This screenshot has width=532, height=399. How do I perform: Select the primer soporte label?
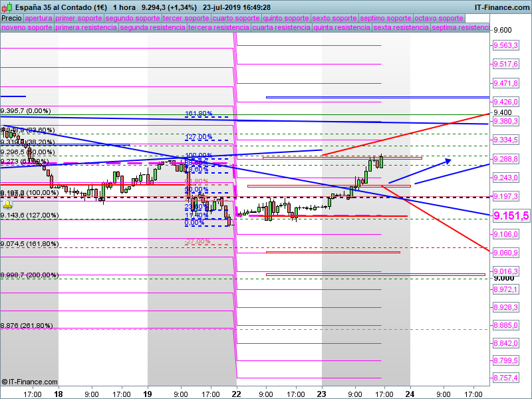point(78,18)
